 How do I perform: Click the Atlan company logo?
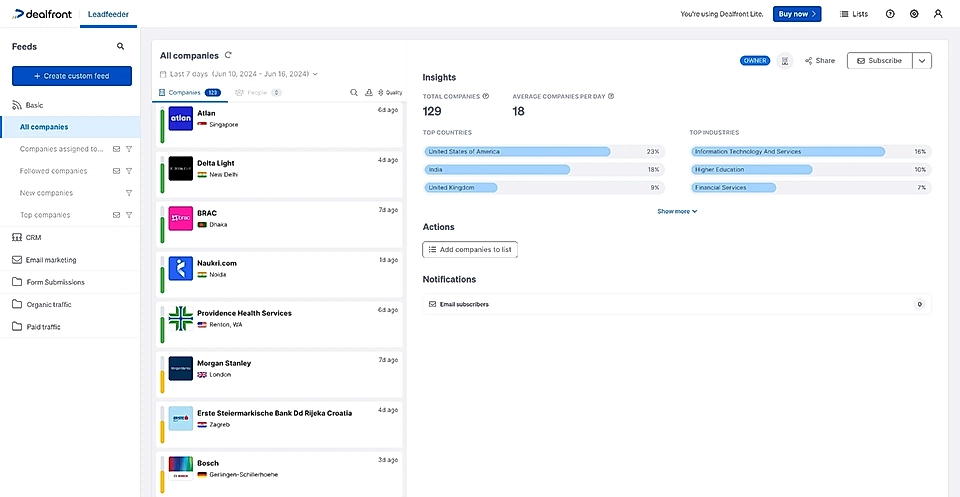pyautogui.click(x=181, y=118)
